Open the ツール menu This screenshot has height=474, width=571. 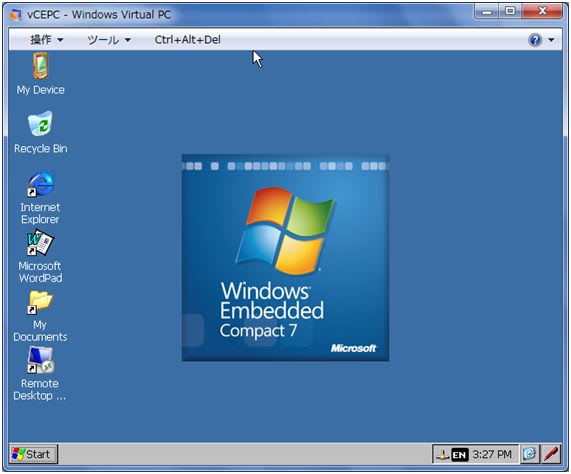109,39
